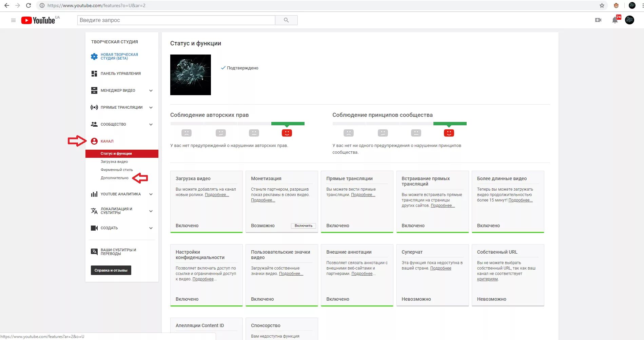Click the Введите запрос search field
The width and height of the screenshot is (644, 340).
coord(176,20)
